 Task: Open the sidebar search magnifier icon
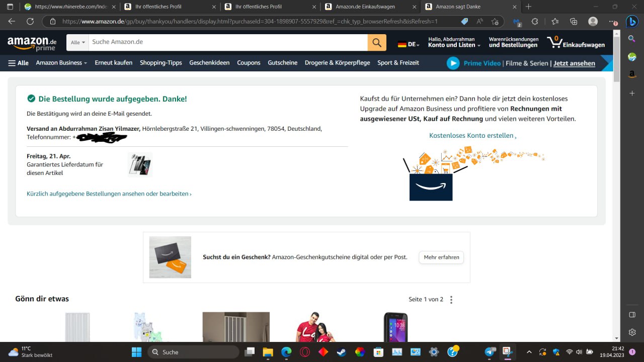point(632,39)
